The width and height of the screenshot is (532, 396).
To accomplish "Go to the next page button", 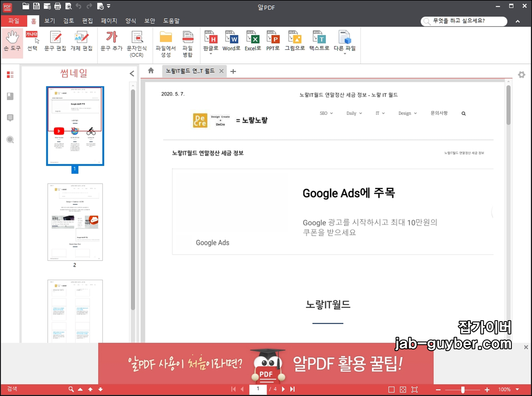I will pyautogui.click(x=283, y=389).
